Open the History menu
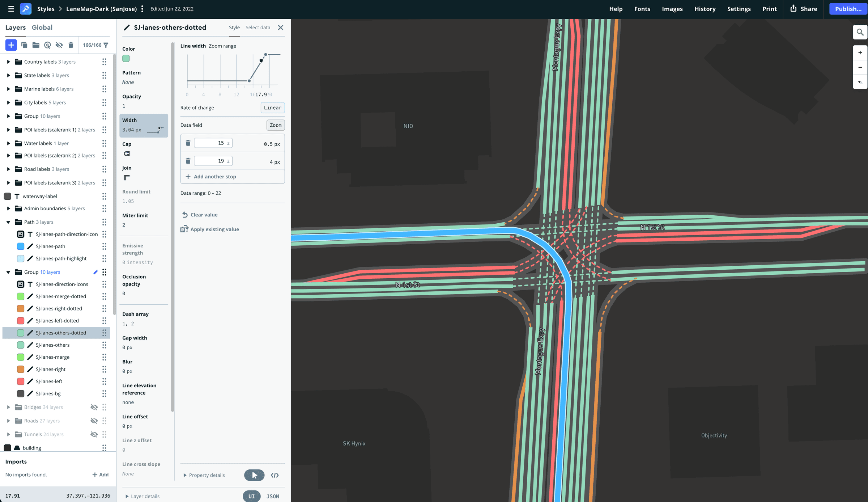The height and width of the screenshot is (502, 868). pos(705,9)
